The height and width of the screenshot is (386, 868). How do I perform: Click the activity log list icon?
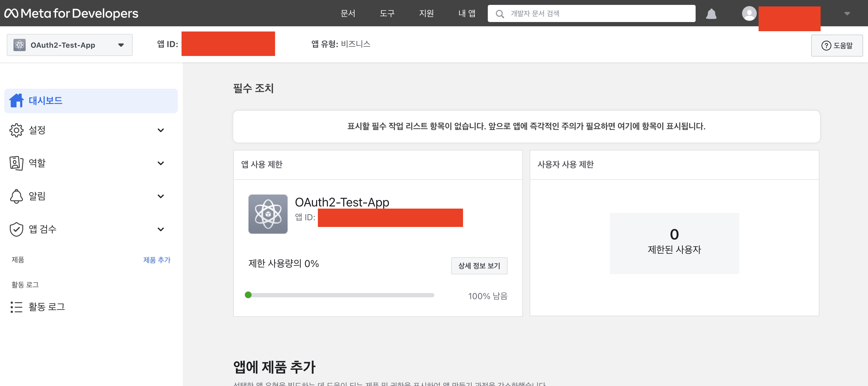click(x=16, y=307)
